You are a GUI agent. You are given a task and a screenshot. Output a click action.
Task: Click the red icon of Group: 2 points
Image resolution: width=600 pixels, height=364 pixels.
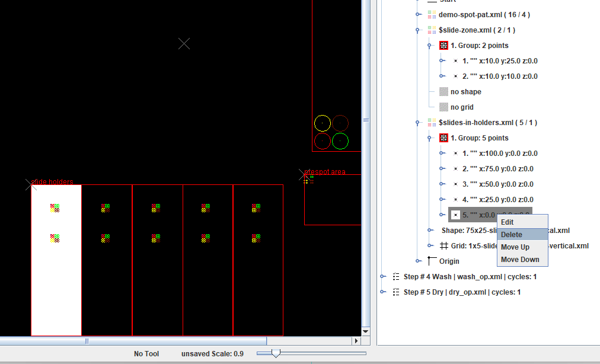(443, 46)
